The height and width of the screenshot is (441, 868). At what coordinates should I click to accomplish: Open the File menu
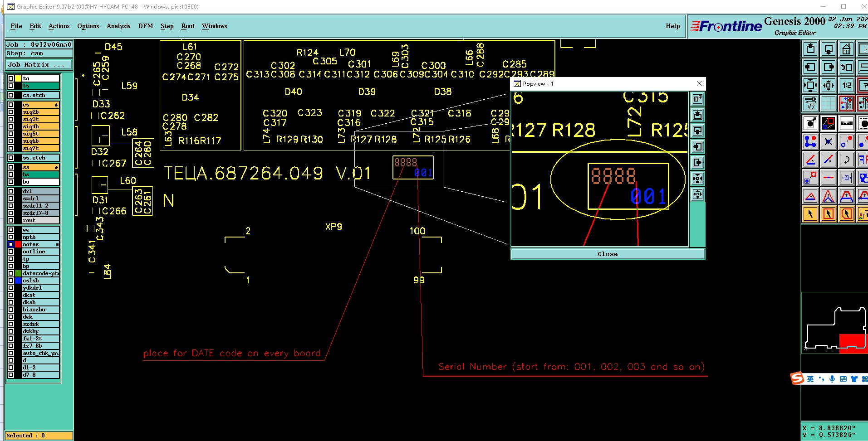pos(16,26)
